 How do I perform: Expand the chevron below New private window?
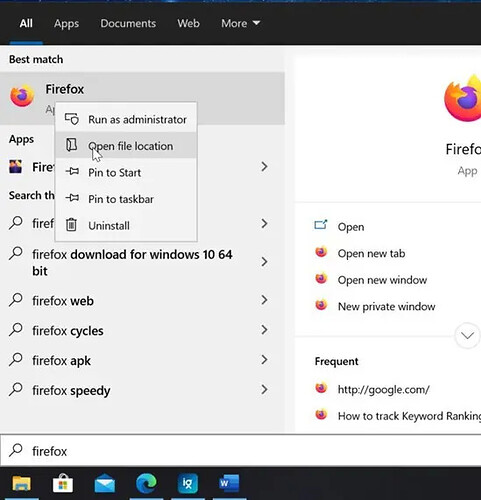pos(467,335)
